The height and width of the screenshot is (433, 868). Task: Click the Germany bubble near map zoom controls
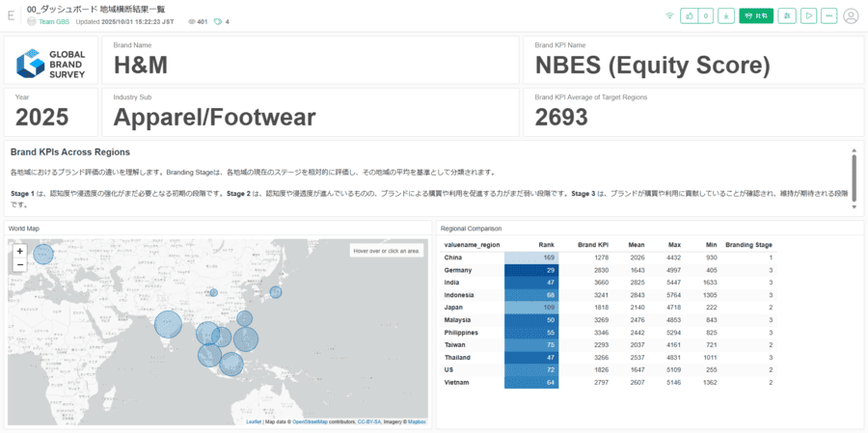[43, 255]
